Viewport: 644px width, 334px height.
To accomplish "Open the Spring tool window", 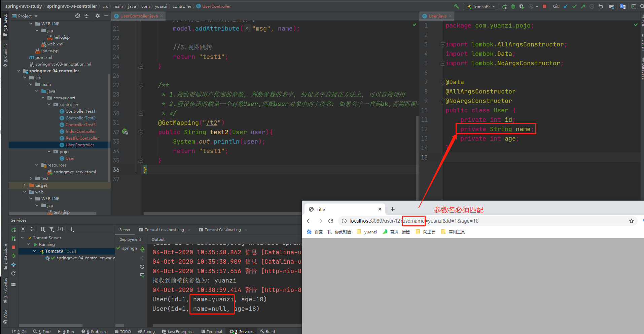I will pyautogui.click(x=146, y=331).
